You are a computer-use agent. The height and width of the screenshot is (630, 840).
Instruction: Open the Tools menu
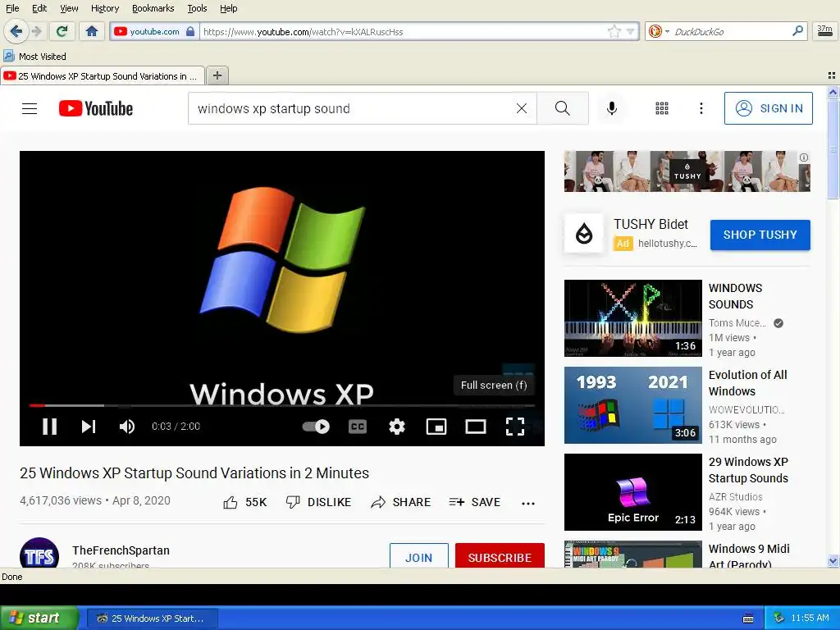click(197, 8)
